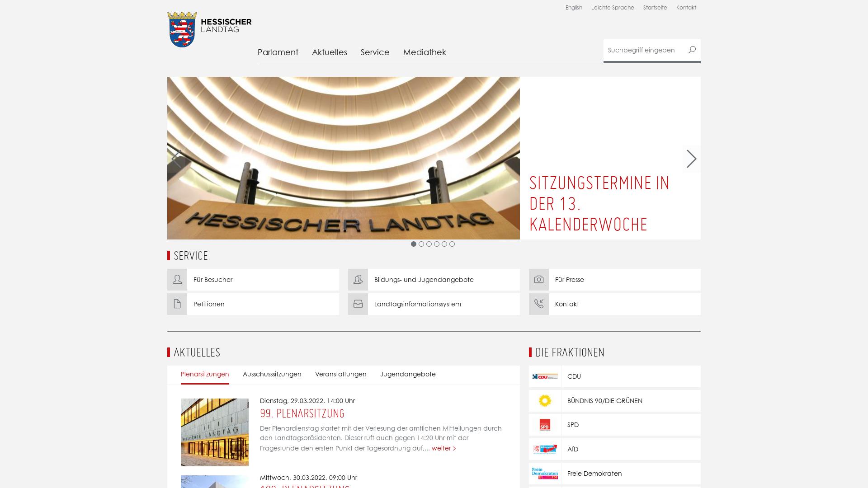868x488 pixels.
Task: Click the 99. Plenarsitzung building thumbnail
Action: (x=215, y=432)
